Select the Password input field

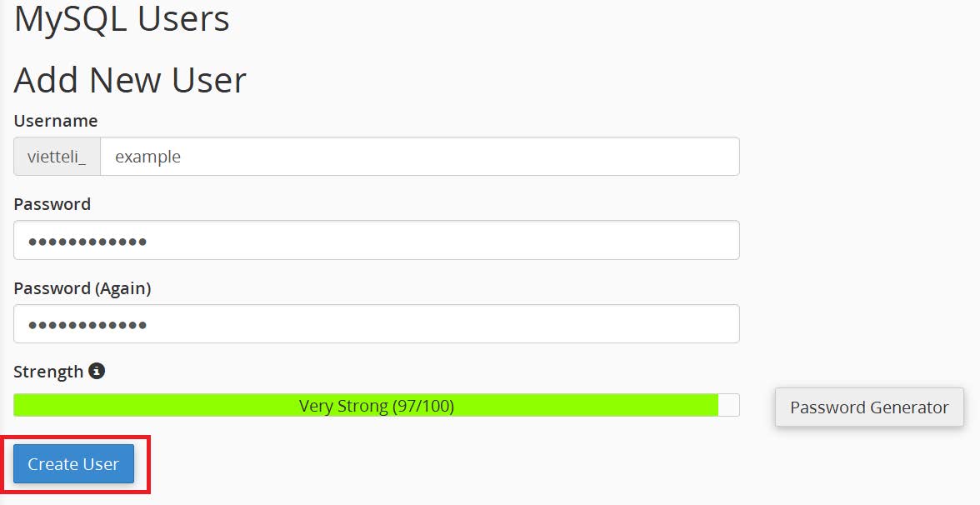click(x=375, y=240)
